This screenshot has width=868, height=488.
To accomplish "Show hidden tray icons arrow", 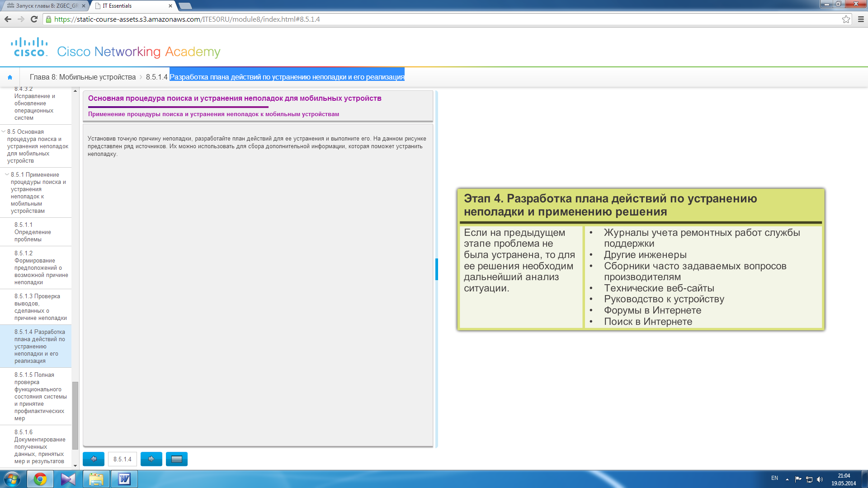I will [x=787, y=479].
